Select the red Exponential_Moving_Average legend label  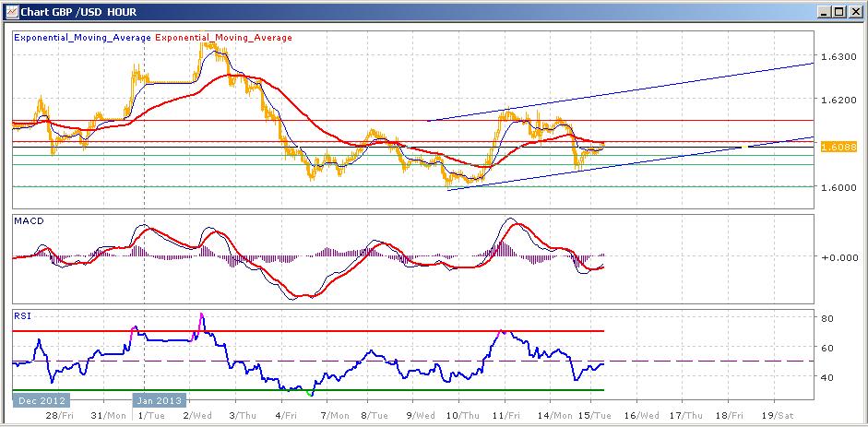click(222, 38)
